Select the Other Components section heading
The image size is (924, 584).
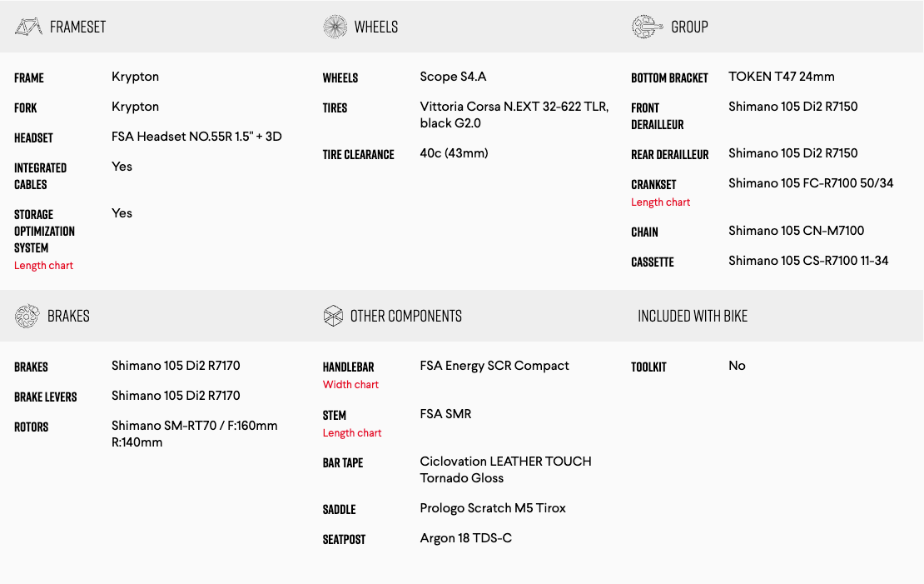coord(405,316)
